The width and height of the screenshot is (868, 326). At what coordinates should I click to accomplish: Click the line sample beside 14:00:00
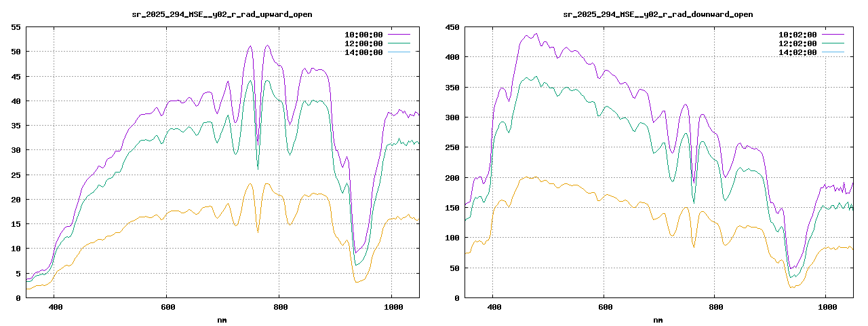399,52
